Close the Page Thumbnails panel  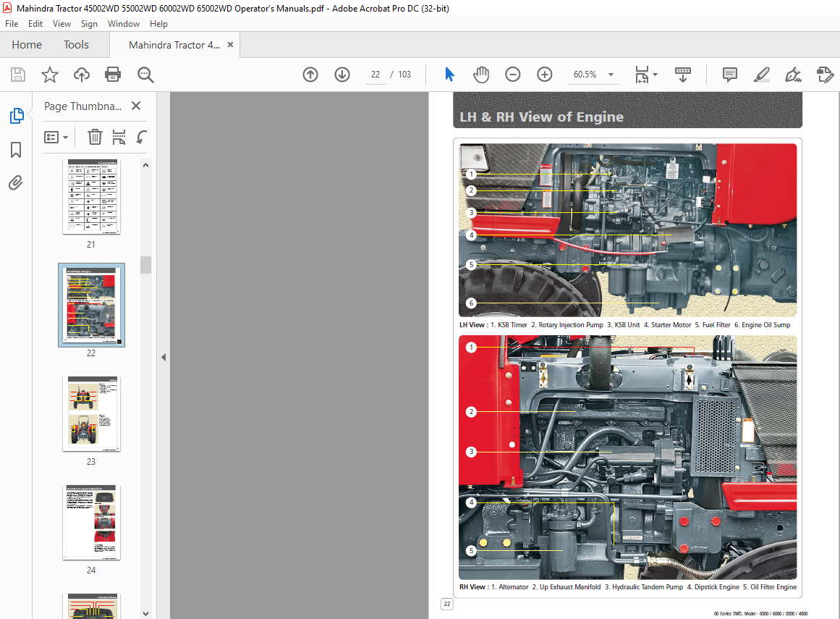[136, 106]
